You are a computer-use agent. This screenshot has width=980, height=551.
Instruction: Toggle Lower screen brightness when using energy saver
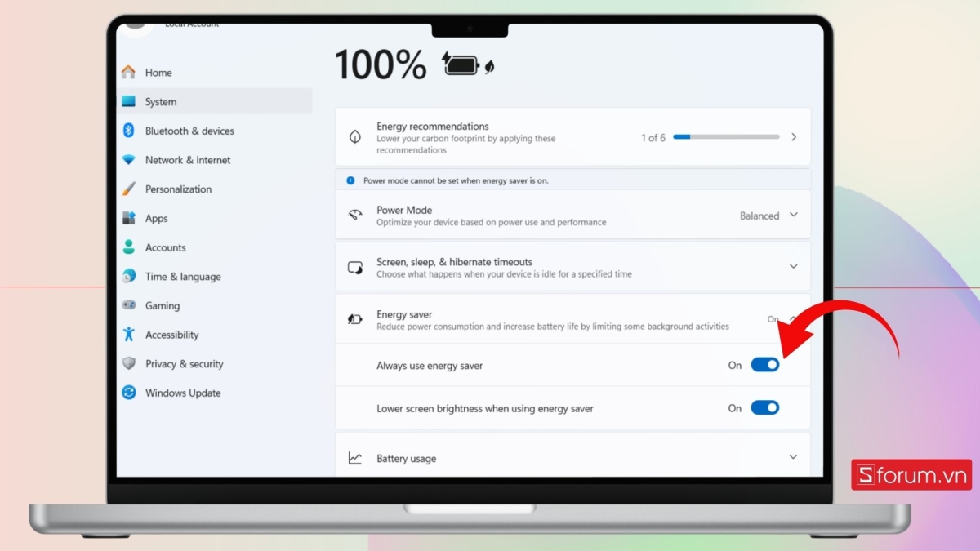click(765, 407)
